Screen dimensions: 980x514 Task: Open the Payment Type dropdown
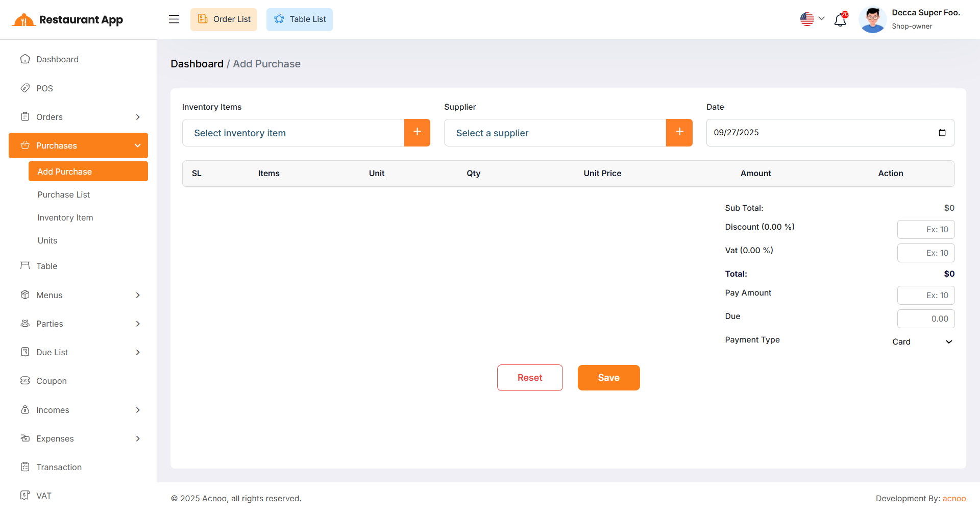pyautogui.click(x=922, y=342)
